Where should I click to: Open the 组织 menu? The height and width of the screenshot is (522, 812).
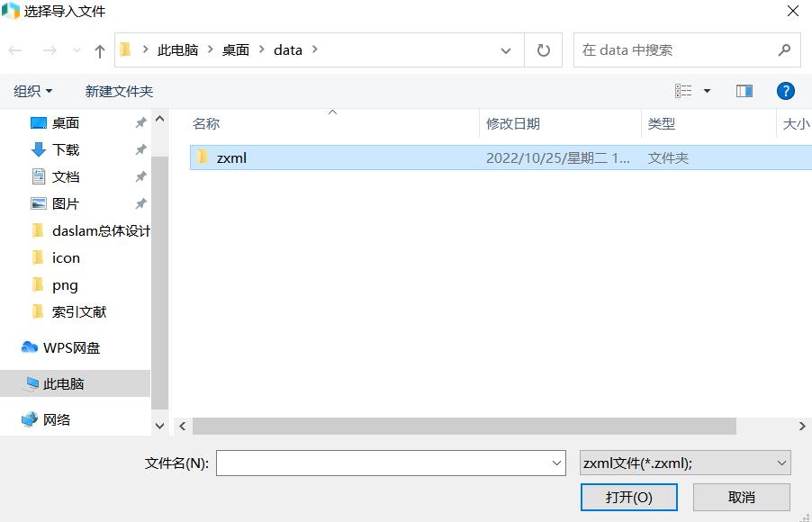(x=32, y=91)
